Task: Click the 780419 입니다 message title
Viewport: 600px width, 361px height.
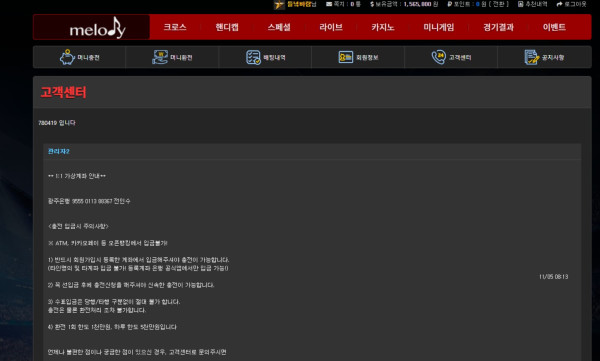Action: tap(57, 123)
